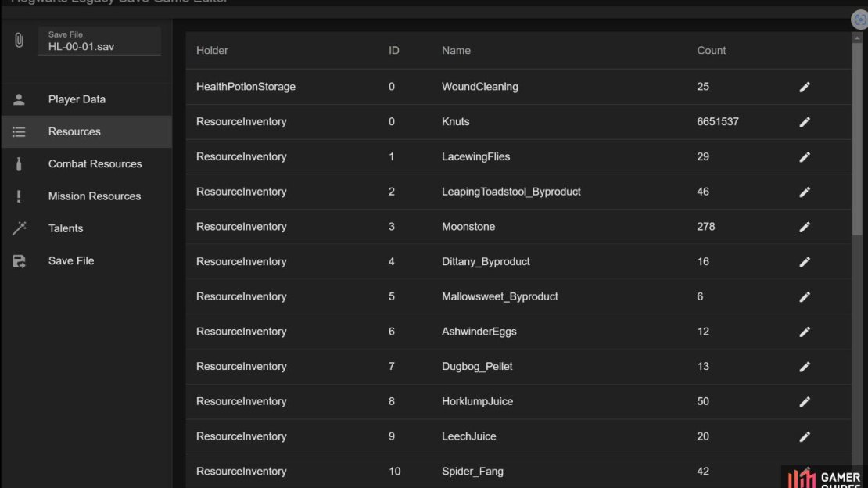Edit AshwinderEggs count via pencil icon
The image size is (868, 488).
pyautogui.click(x=805, y=332)
